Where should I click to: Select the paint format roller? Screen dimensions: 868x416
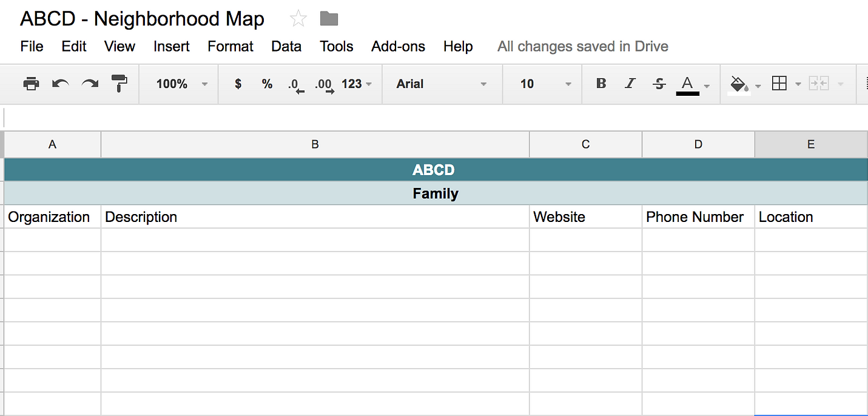[x=120, y=84]
